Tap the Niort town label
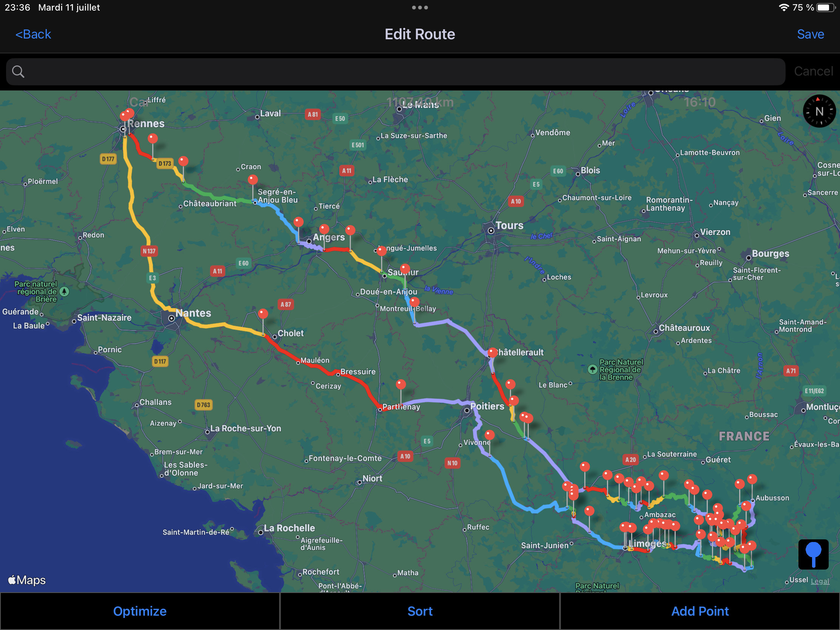This screenshot has width=840, height=630. [x=372, y=479]
